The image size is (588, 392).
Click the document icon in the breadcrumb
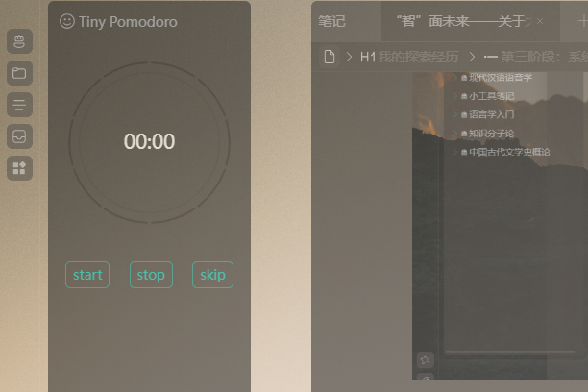(x=330, y=57)
